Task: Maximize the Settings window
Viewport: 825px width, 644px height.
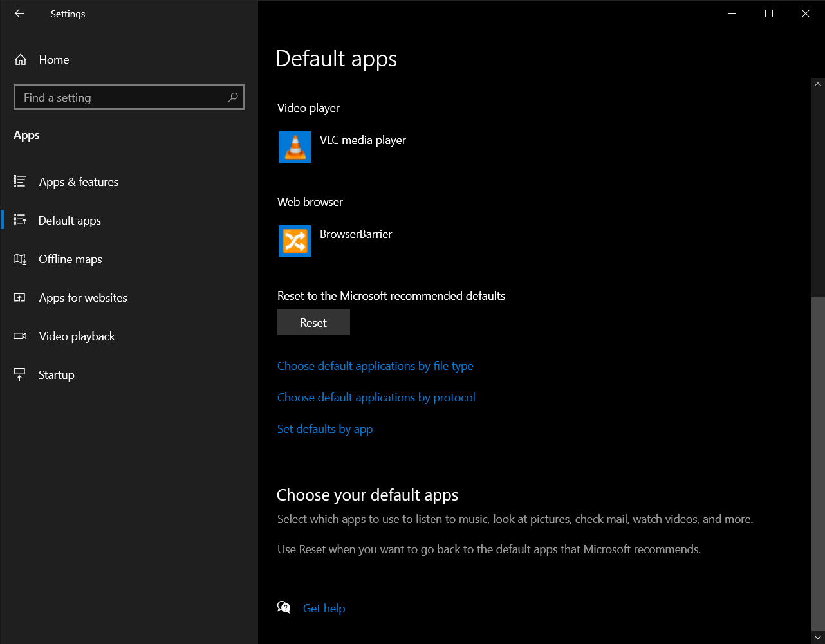Action: pyautogui.click(x=768, y=14)
